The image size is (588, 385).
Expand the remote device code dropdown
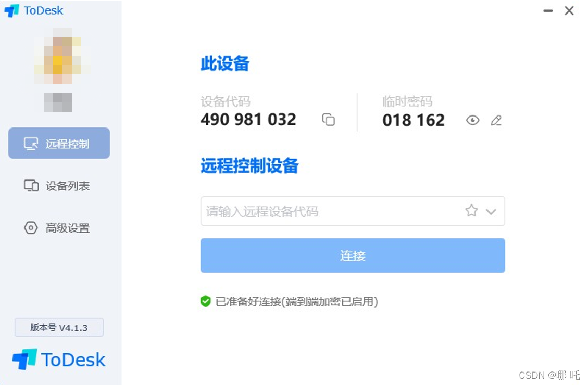click(491, 212)
